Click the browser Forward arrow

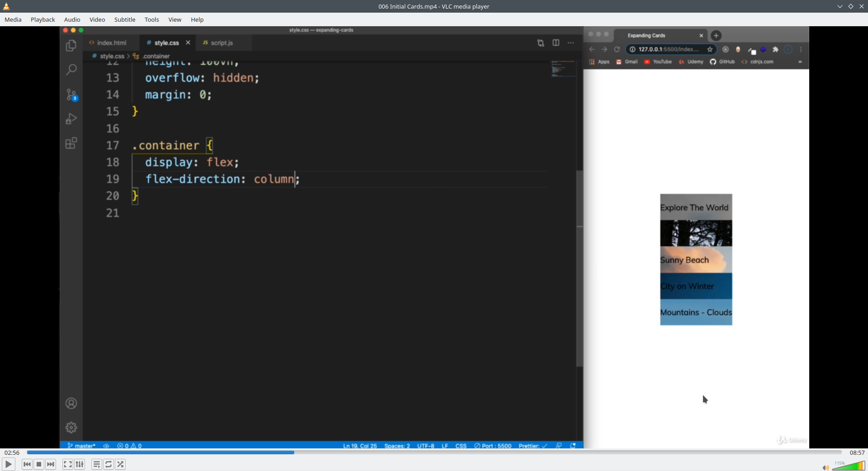[604, 49]
